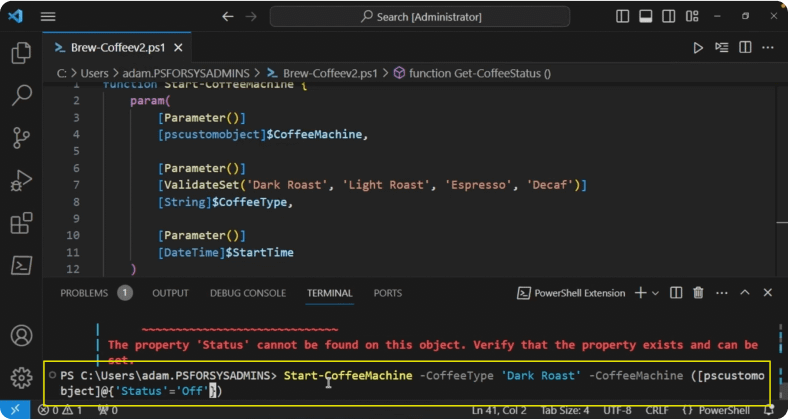Open the terminal launch profile dropdown
The width and height of the screenshot is (788, 420).
pos(655,293)
